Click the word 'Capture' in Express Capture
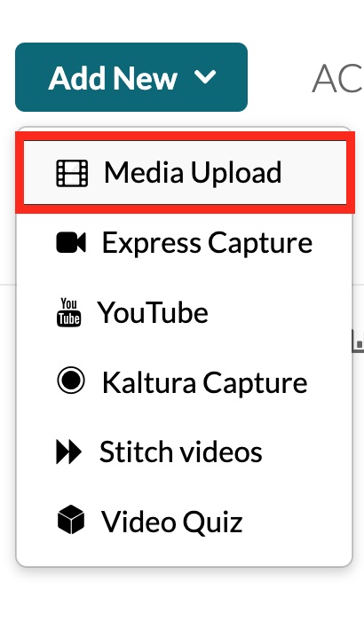Image resolution: width=364 pixels, height=644 pixels. click(260, 244)
